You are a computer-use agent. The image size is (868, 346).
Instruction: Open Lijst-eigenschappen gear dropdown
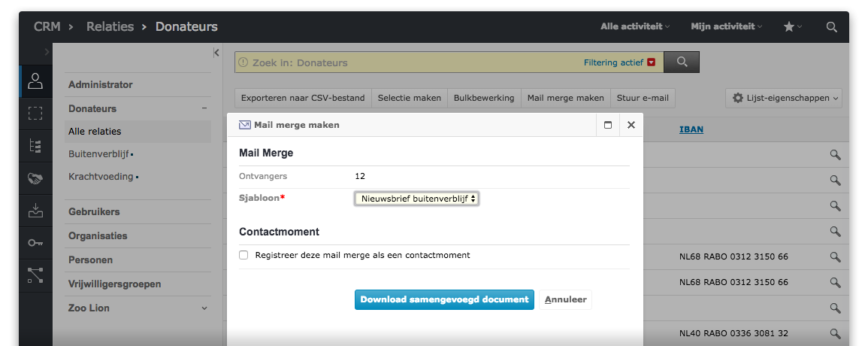tap(783, 98)
